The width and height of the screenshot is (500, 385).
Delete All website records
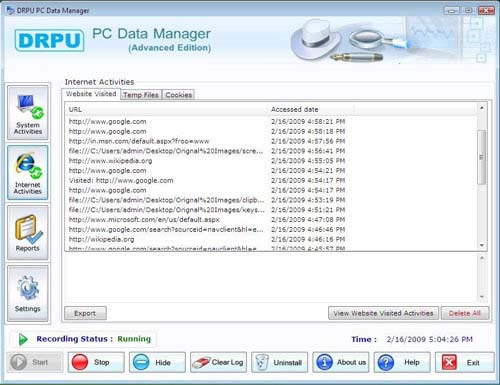[x=465, y=313]
